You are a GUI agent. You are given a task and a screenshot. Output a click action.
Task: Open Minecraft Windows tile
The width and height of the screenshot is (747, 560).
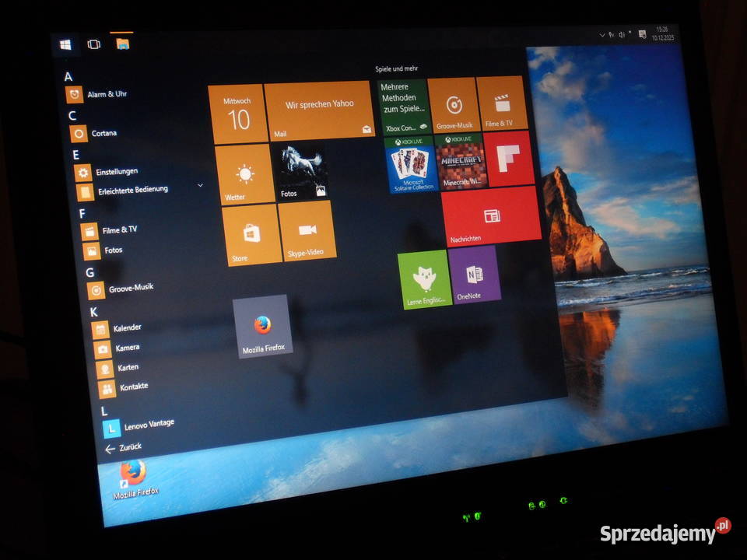pos(459,163)
